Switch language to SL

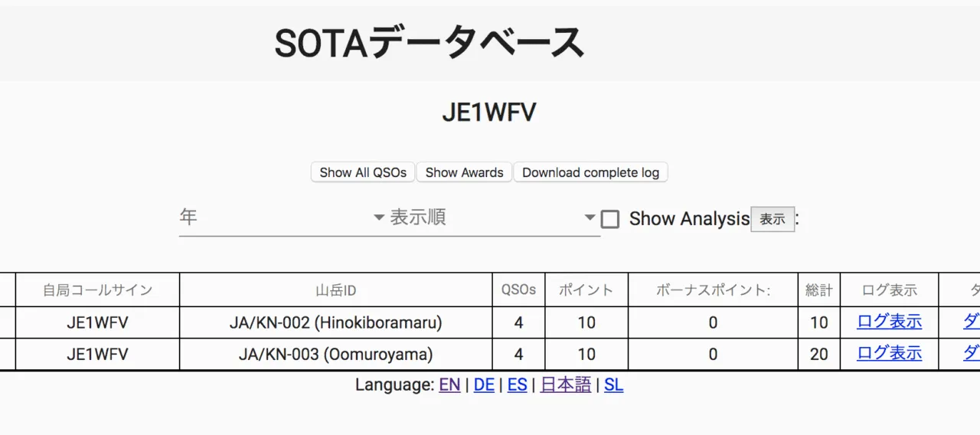click(613, 384)
